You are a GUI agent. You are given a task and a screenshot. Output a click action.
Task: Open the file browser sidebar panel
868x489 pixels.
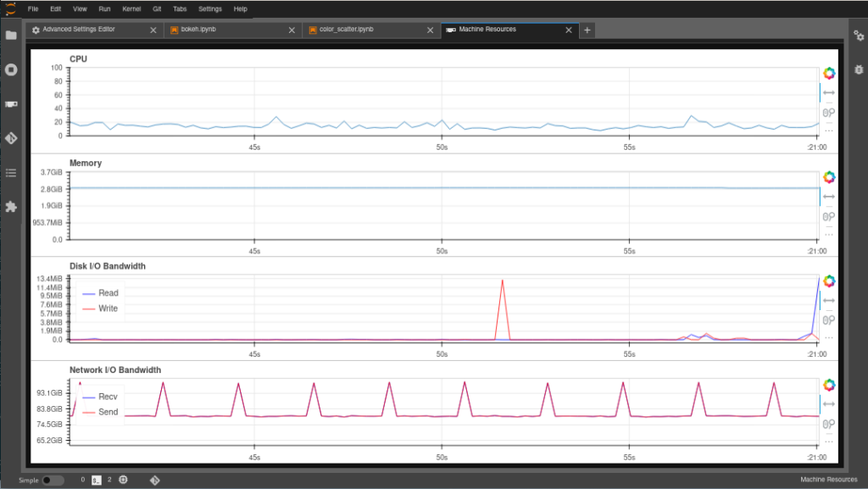click(11, 36)
